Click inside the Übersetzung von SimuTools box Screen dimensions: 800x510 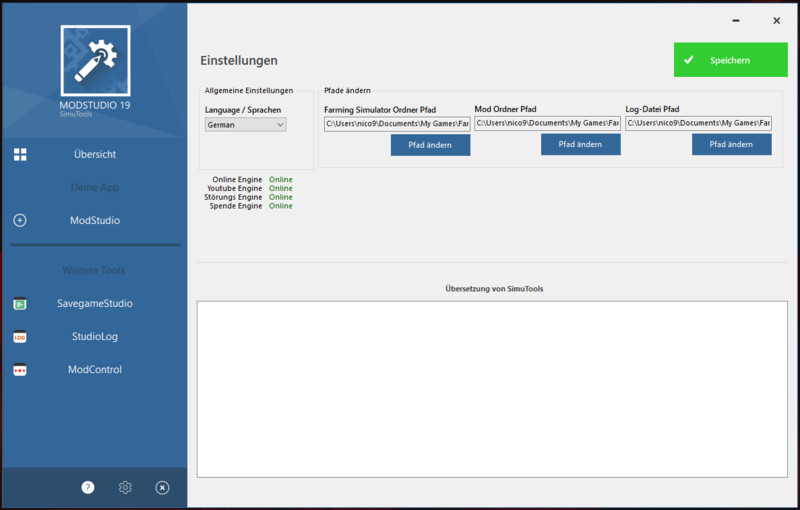click(x=491, y=388)
